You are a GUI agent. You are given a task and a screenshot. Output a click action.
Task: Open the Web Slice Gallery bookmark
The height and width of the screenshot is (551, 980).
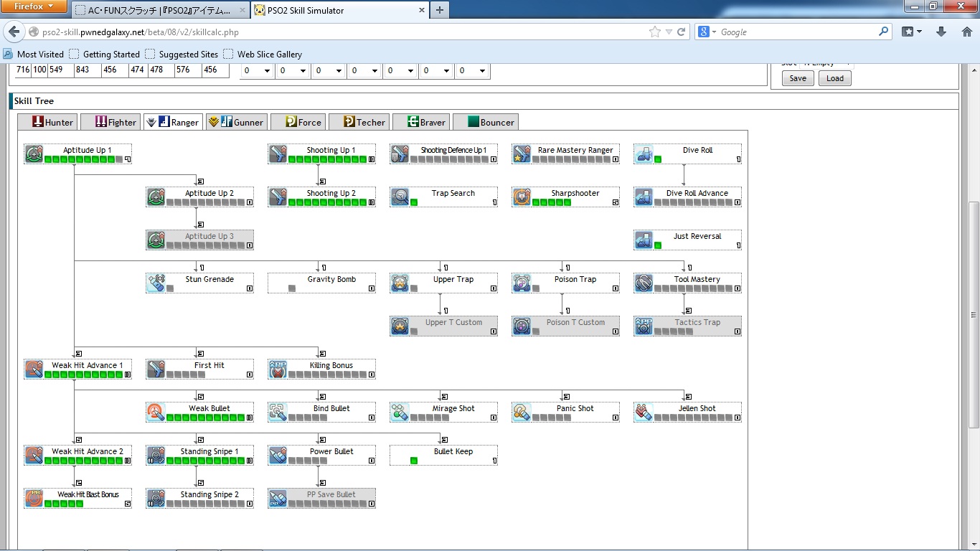[x=263, y=54]
